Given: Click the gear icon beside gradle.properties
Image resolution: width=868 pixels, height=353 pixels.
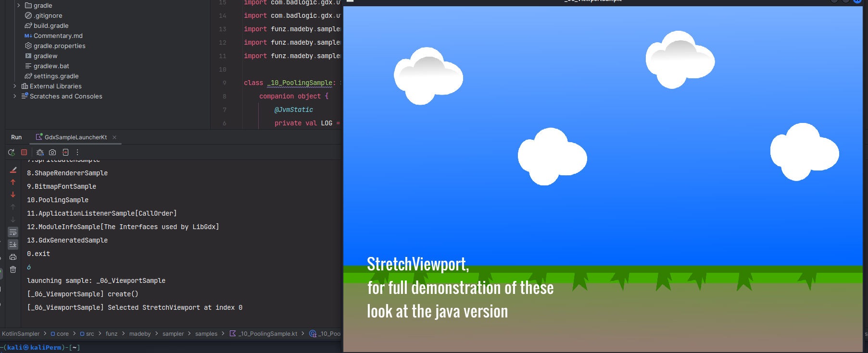Looking at the screenshot, I should point(28,46).
